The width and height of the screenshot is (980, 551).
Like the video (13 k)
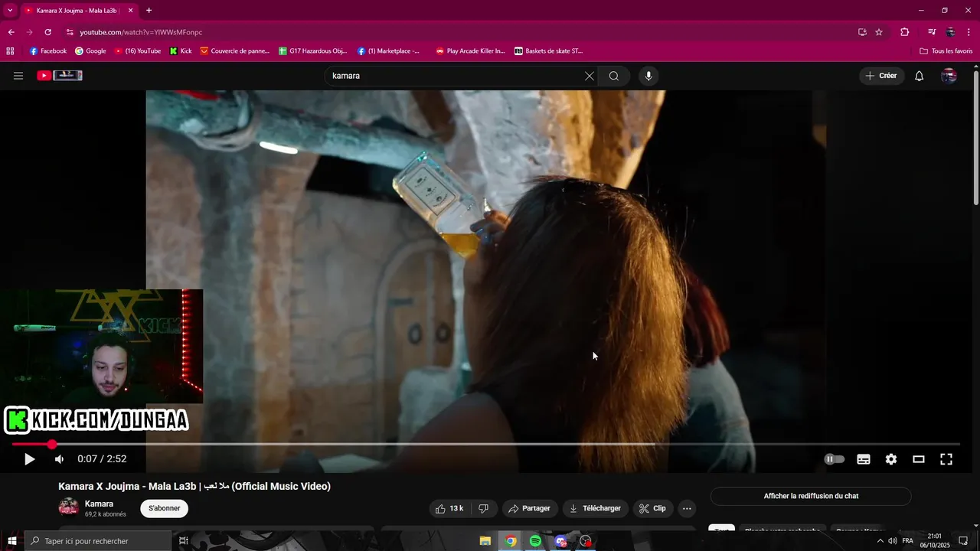tap(449, 508)
